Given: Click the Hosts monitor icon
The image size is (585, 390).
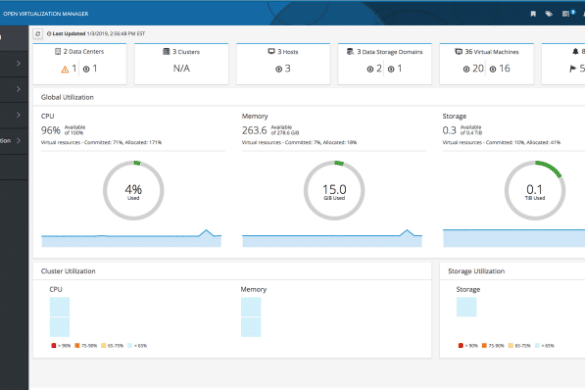Looking at the screenshot, I should click(271, 51).
